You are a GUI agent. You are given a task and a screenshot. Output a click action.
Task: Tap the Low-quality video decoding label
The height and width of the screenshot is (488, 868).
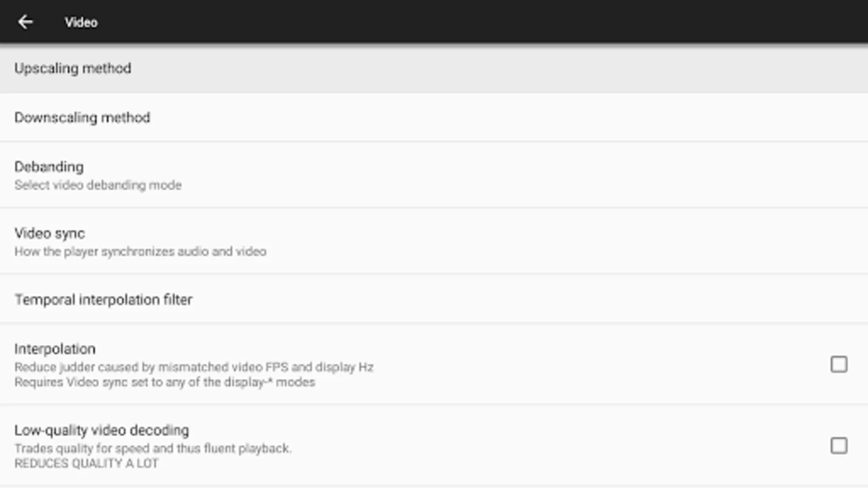[102, 430]
